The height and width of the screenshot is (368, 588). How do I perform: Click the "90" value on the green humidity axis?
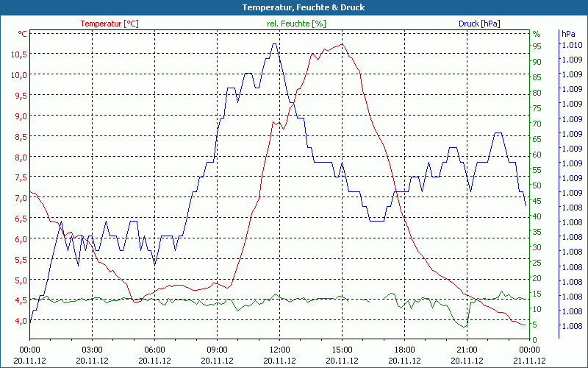pos(537,62)
